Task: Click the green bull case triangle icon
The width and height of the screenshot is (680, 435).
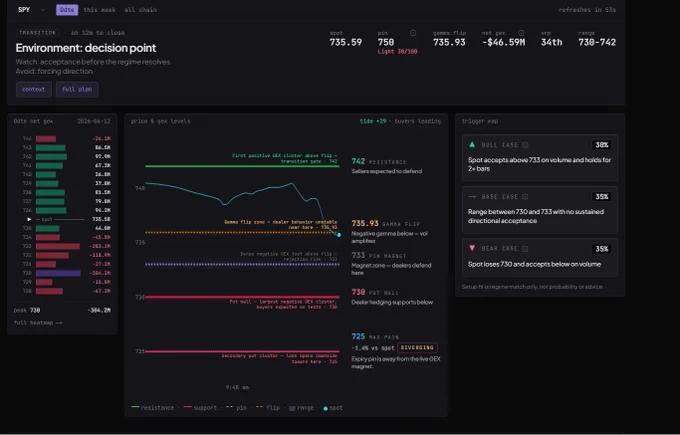Action: coord(472,144)
